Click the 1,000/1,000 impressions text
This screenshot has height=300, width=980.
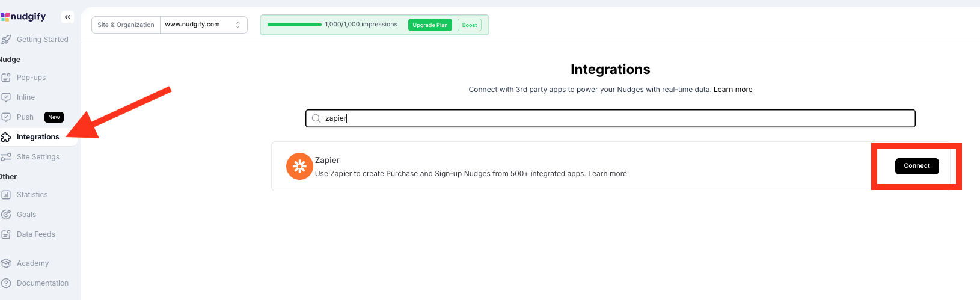(361, 25)
